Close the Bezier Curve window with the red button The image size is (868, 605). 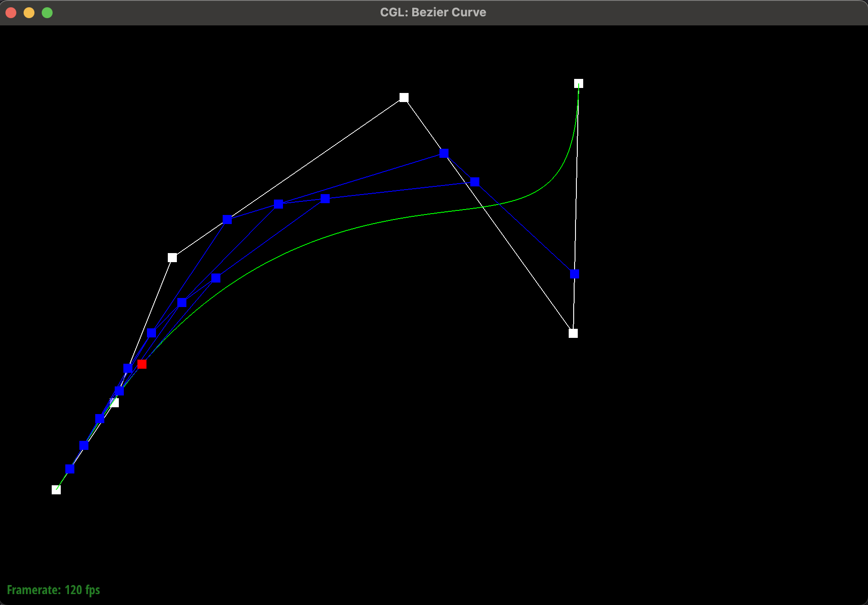click(x=11, y=13)
